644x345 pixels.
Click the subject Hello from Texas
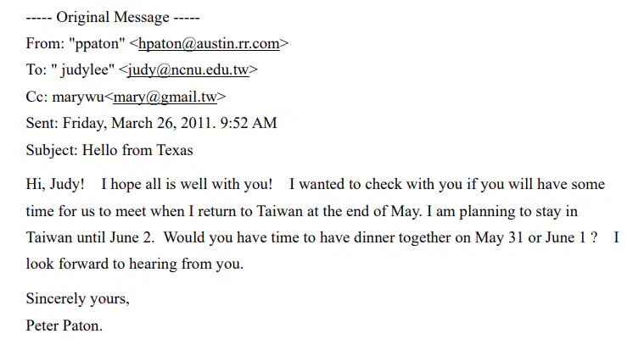coord(137,150)
